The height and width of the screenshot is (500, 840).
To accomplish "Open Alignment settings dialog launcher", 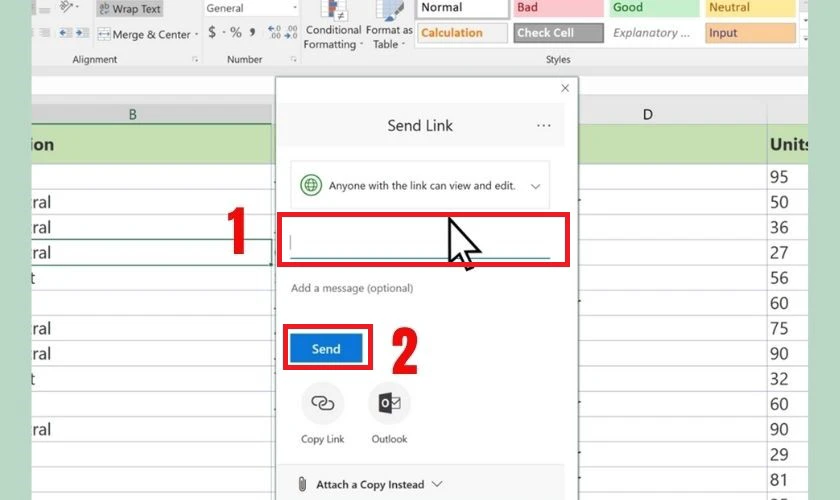I will [x=195, y=59].
